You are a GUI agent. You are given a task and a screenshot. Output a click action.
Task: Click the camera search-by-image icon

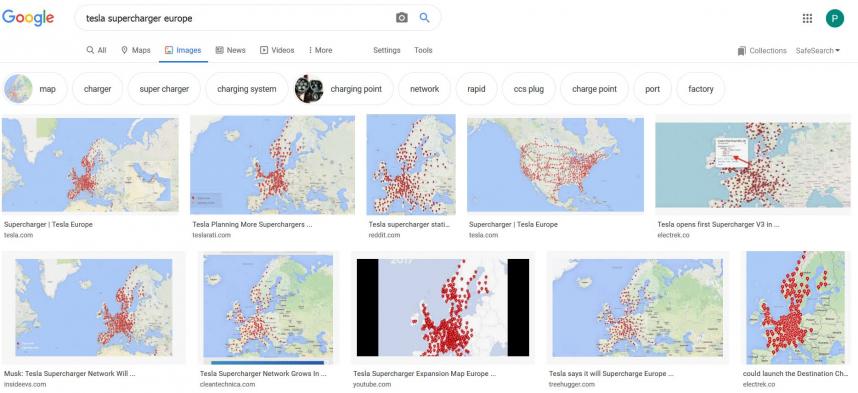click(402, 18)
